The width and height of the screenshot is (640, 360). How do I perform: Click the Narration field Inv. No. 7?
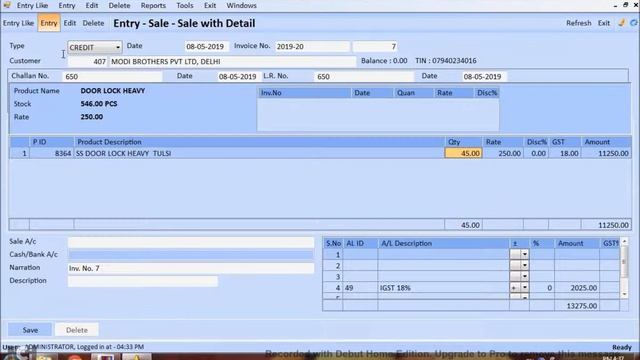pos(191,268)
